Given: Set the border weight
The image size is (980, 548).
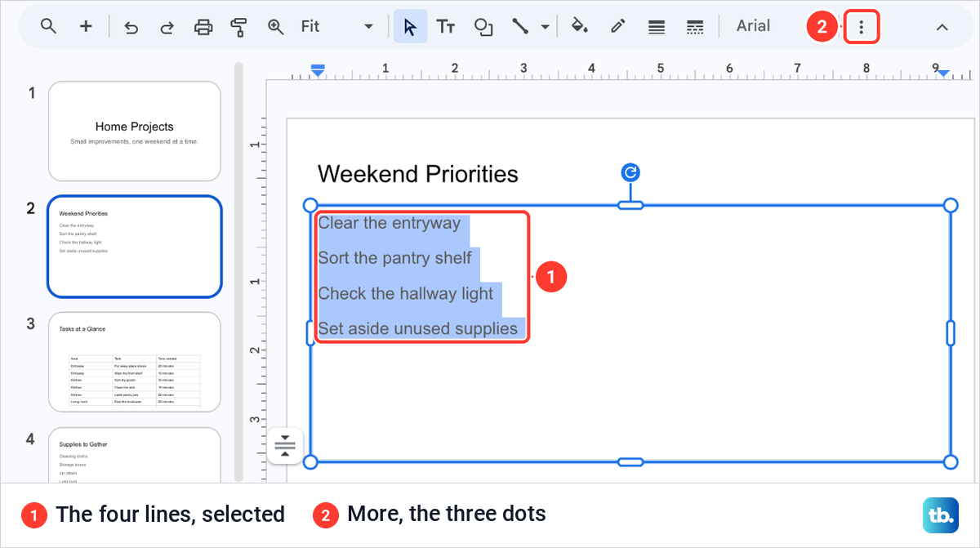Looking at the screenshot, I should [656, 27].
